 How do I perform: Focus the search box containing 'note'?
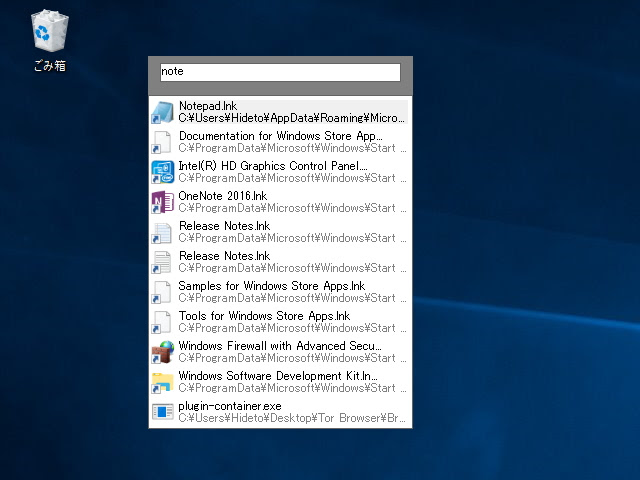coord(280,72)
